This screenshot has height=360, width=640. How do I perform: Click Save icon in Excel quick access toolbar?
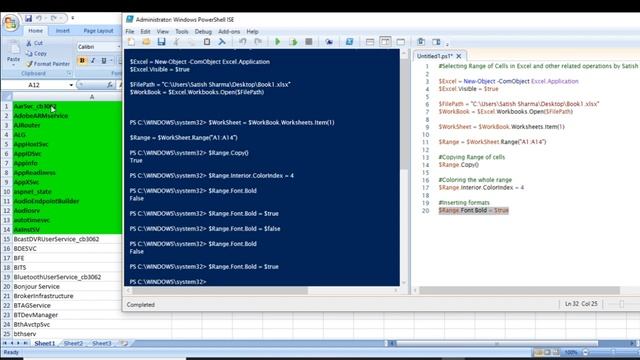28,18
